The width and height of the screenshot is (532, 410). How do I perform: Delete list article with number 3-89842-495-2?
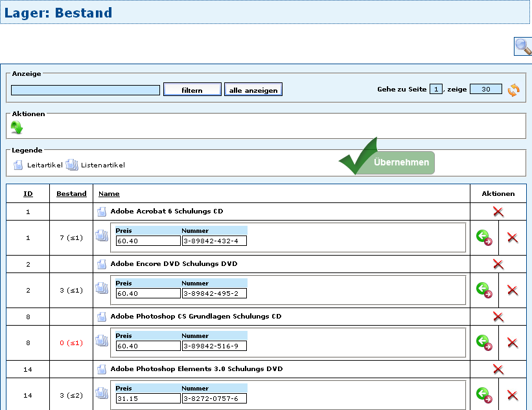click(512, 291)
